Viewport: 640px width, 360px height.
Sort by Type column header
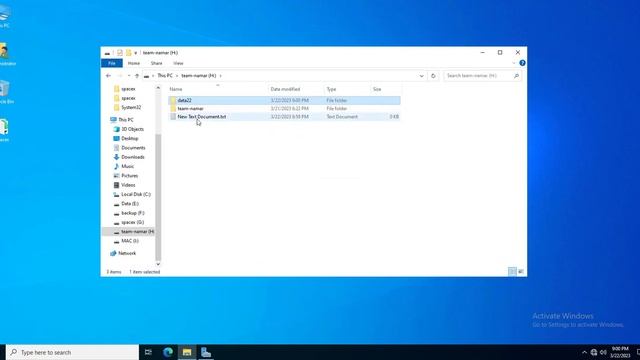(x=347, y=89)
